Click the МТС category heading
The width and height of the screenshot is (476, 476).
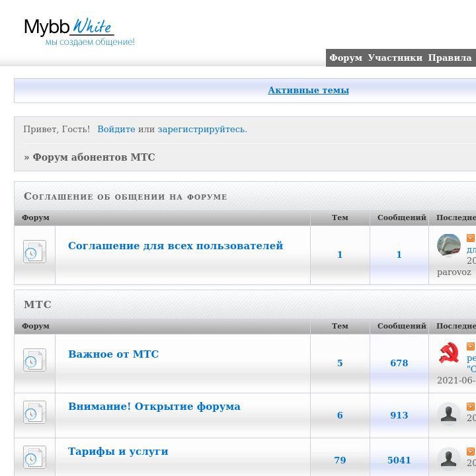(38, 305)
